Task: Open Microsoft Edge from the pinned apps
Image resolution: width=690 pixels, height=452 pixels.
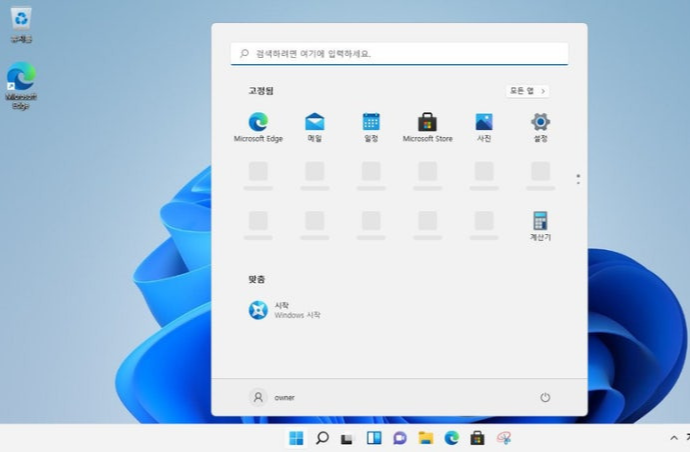Action: click(258, 127)
